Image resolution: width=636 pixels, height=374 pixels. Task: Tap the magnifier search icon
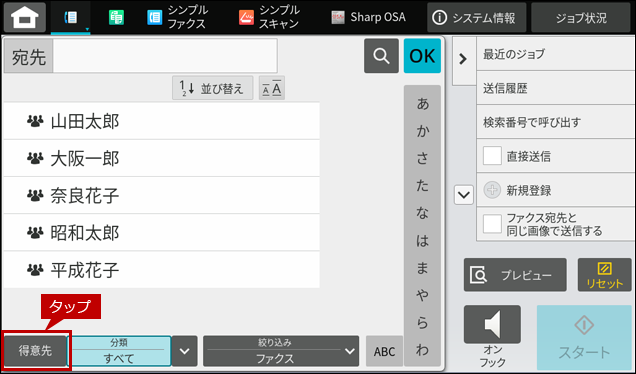tap(381, 56)
